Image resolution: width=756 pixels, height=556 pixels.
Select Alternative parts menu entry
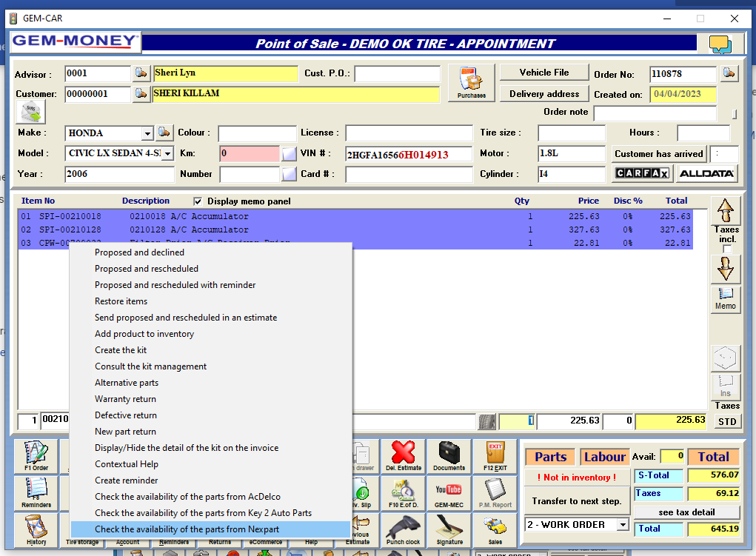pos(127,383)
